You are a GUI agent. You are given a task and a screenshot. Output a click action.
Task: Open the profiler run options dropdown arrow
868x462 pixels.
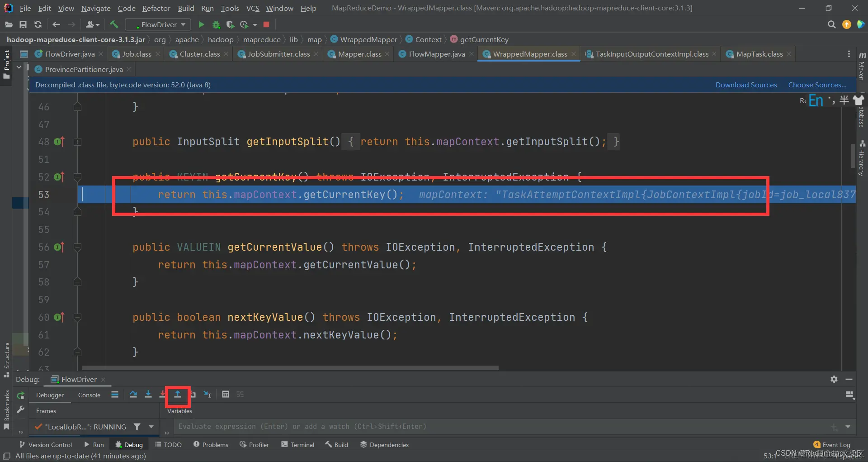255,25
